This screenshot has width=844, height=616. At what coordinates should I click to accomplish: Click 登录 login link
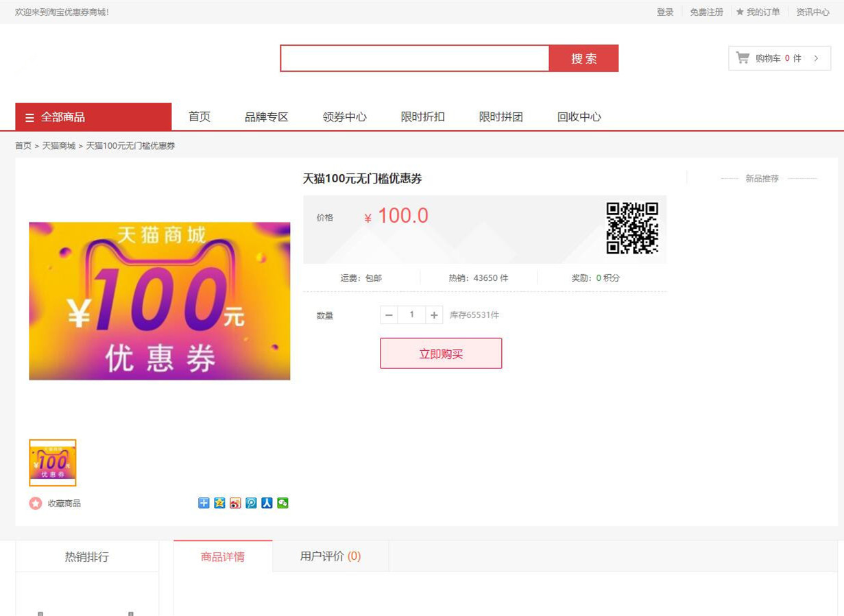coord(665,12)
